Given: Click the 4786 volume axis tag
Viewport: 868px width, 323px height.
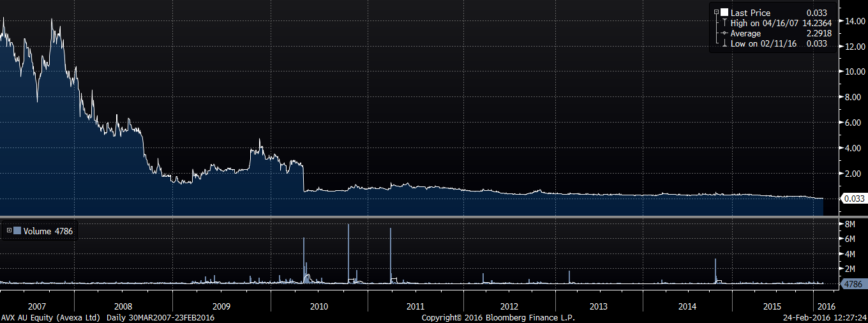Looking at the screenshot, I should click(x=853, y=285).
